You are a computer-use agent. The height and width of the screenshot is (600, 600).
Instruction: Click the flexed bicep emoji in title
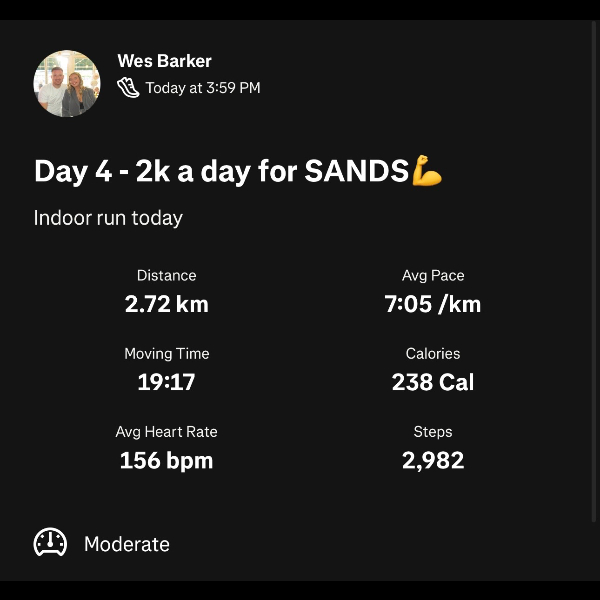point(427,171)
